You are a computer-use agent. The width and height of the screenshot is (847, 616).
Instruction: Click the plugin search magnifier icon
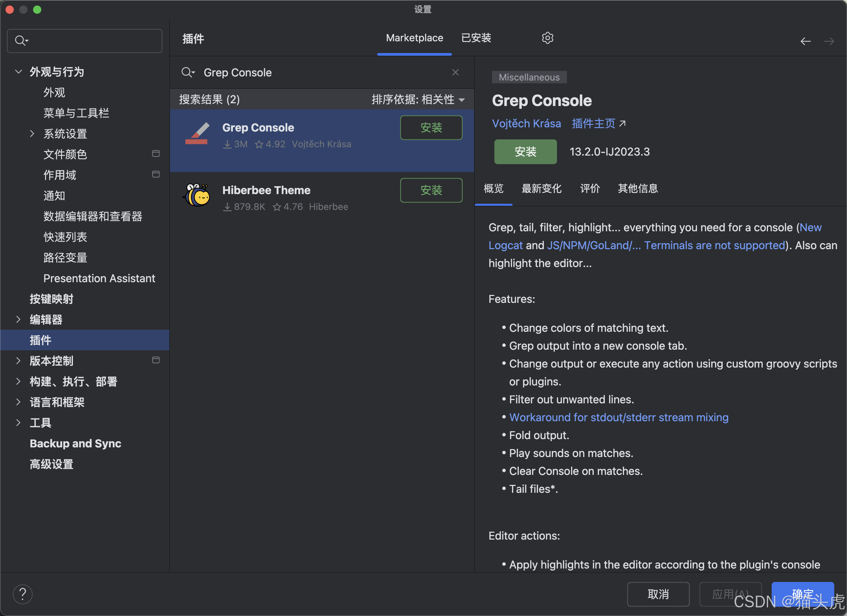point(188,73)
